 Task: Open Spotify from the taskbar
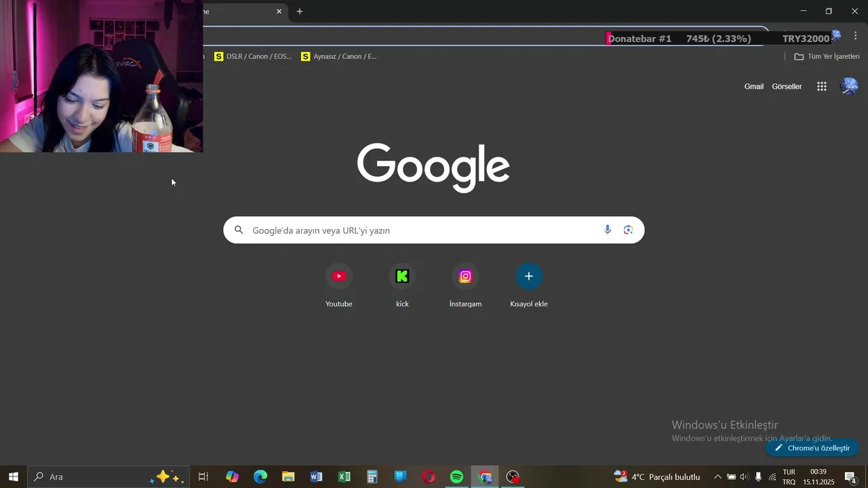click(x=456, y=476)
